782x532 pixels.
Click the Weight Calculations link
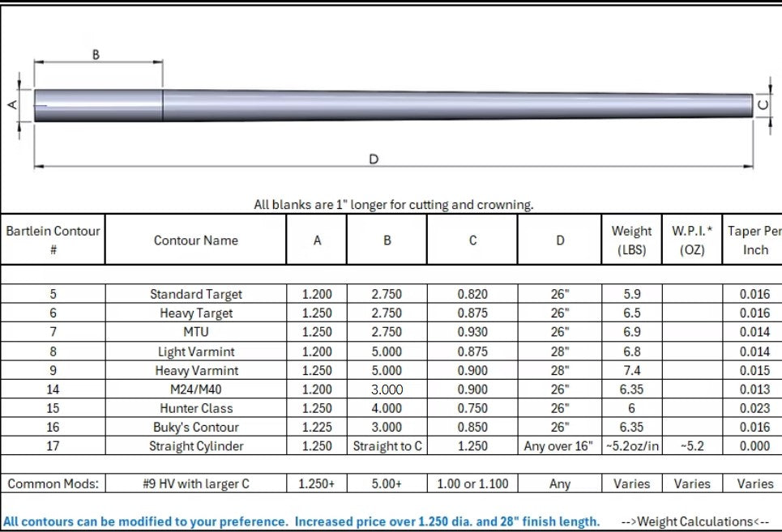694,521
